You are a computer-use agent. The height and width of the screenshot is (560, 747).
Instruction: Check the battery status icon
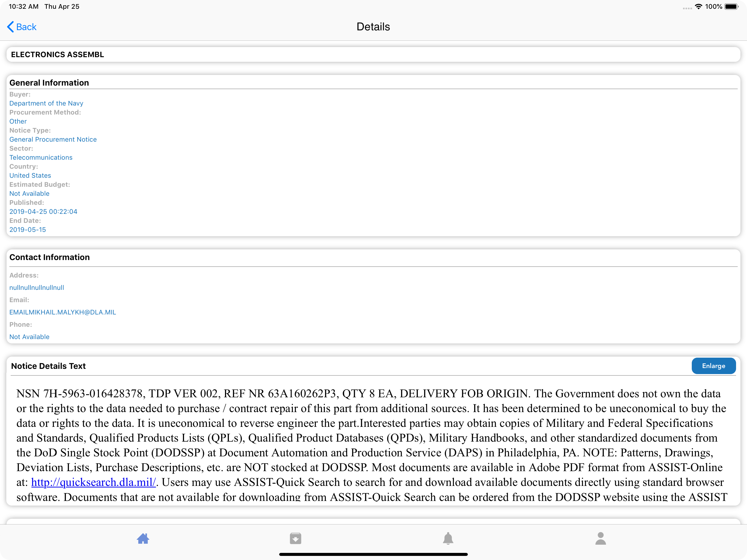pyautogui.click(x=731, y=6)
